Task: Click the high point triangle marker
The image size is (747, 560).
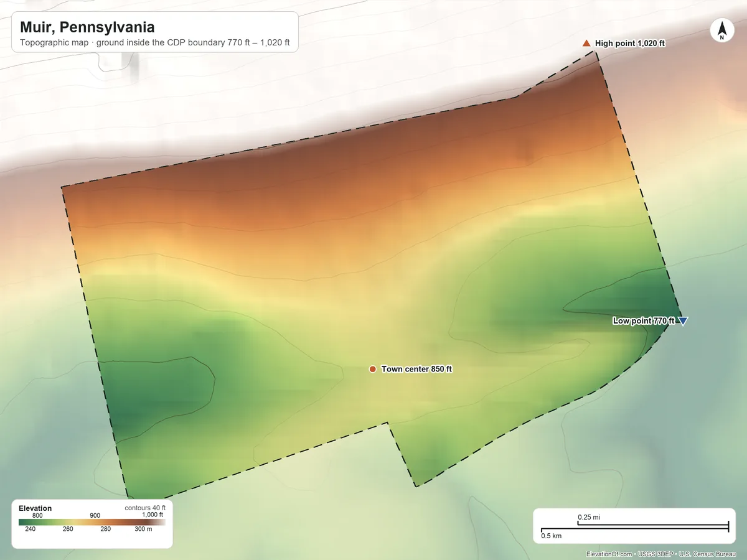Action: point(586,43)
